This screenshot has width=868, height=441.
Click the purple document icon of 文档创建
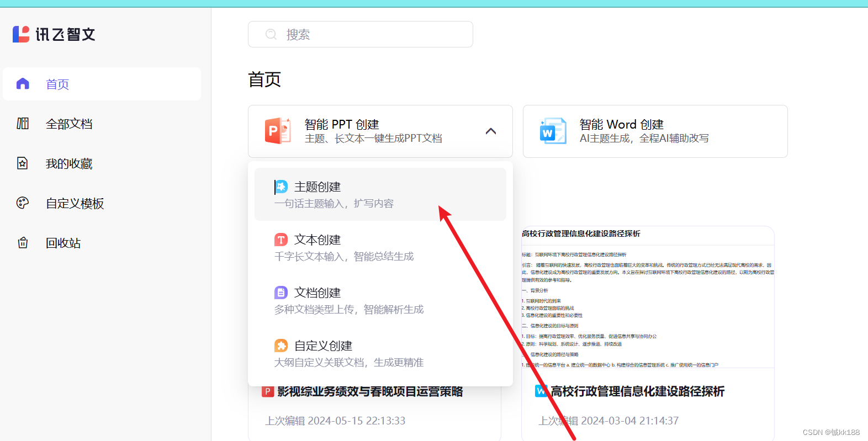coord(281,293)
